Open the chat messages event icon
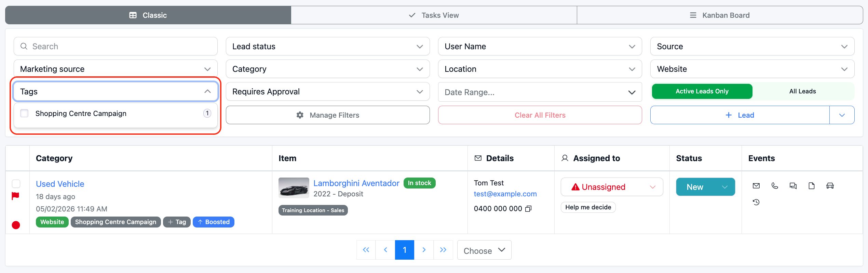868x273 pixels. coord(793,186)
